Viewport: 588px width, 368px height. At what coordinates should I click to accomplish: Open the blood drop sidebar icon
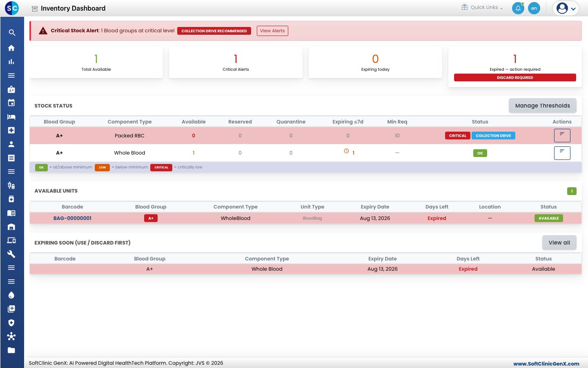coord(11,295)
